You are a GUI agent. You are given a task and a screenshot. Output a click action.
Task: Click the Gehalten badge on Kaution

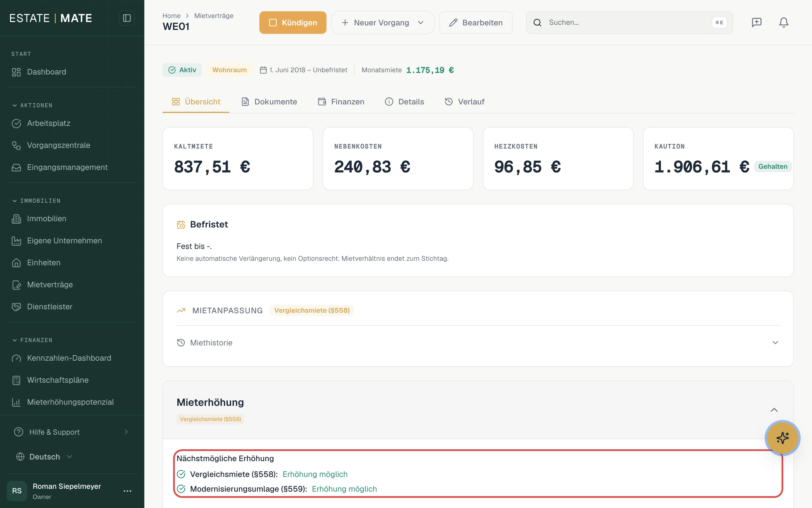[x=773, y=167]
